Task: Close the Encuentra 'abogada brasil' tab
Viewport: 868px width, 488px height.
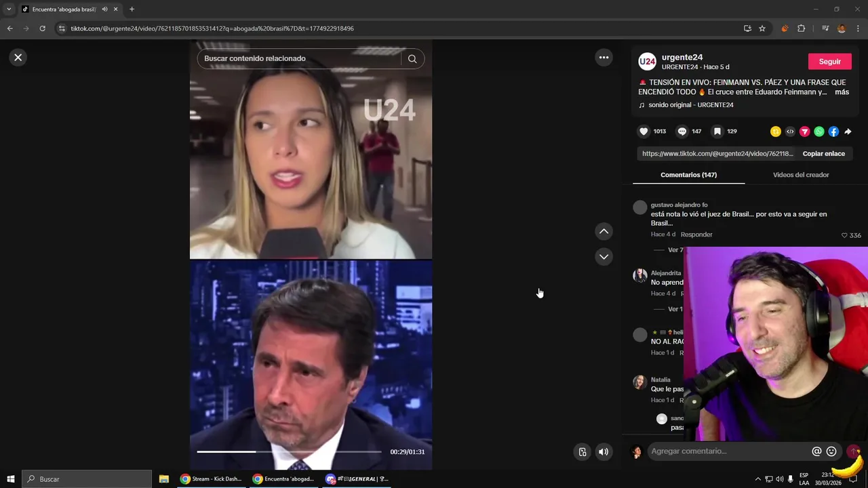Action: pyautogui.click(x=115, y=9)
